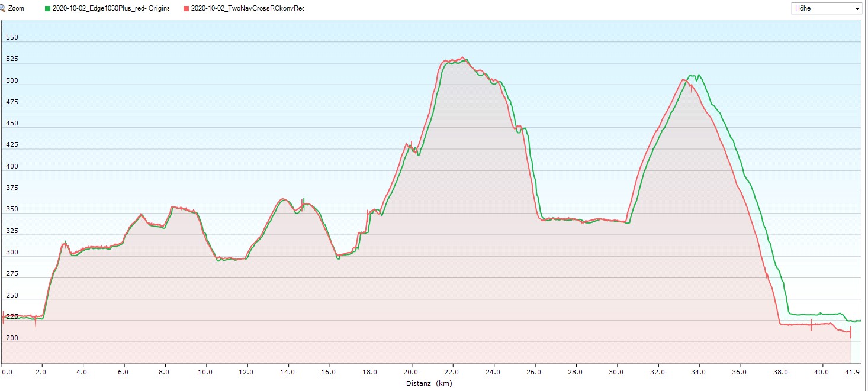Screen dimensions: 868x391
Task: Select the Edge1030Plus_red track legend label
Action: [111, 8]
